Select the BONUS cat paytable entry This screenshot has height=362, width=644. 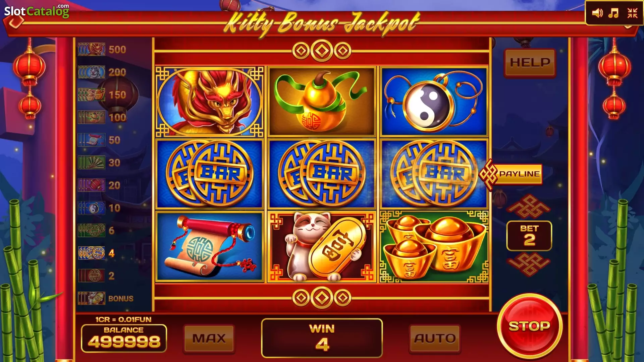[106, 298]
